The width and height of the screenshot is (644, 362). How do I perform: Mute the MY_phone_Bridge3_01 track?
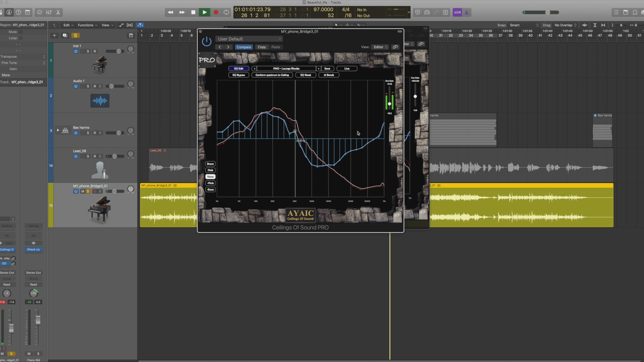83,191
